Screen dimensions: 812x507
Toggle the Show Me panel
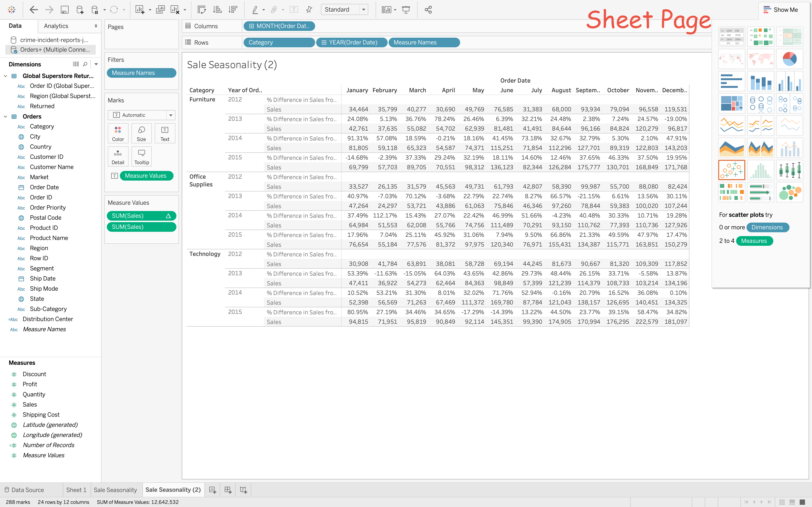pyautogui.click(x=780, y=10)
